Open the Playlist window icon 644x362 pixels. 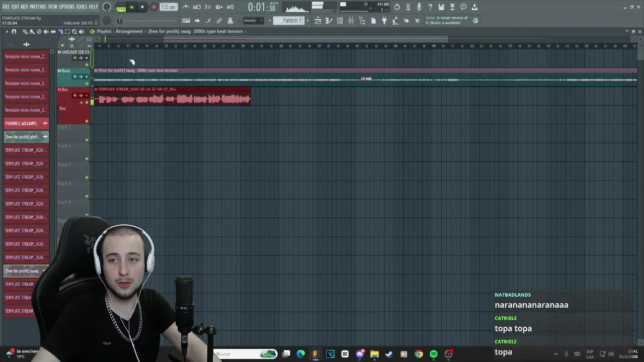[x=318, y=21]
